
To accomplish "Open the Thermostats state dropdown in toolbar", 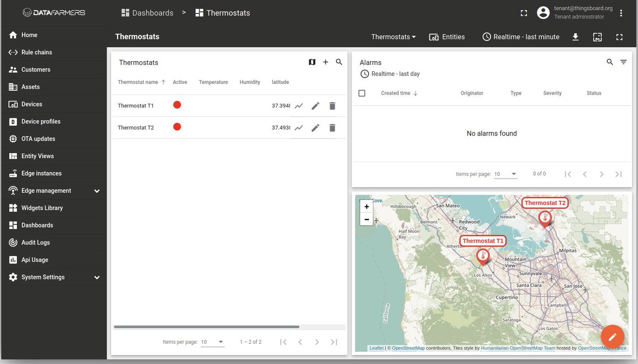I will tap(393, 37).
